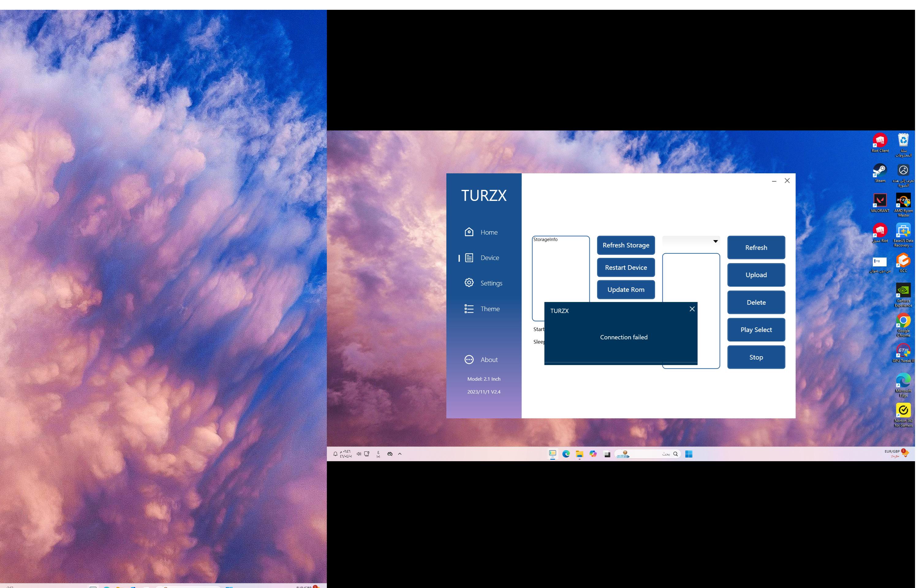
Task: Open the Riot Client desktop shortcut
Action: [x=880, y=143]
